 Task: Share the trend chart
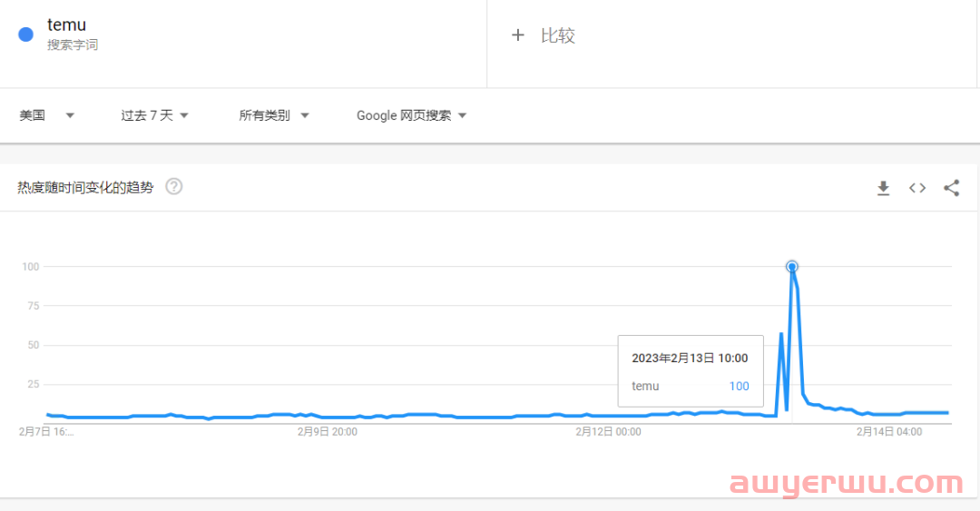click(x=951, y=188)
